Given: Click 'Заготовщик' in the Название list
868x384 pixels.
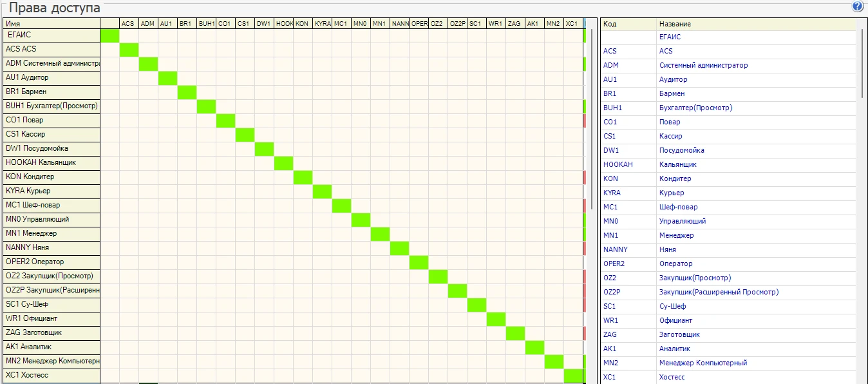Looking at the screenshot, I should tap(679, 334).
